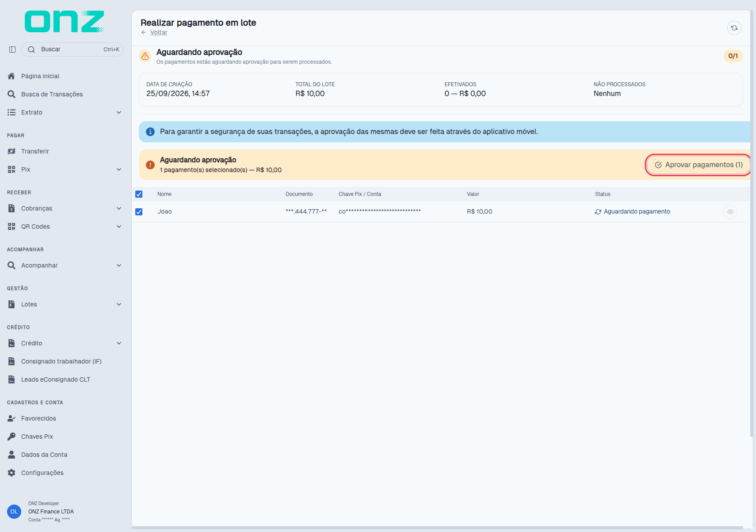
Task: Click the Dados da Conta person icon
Action: pos(11,455)
